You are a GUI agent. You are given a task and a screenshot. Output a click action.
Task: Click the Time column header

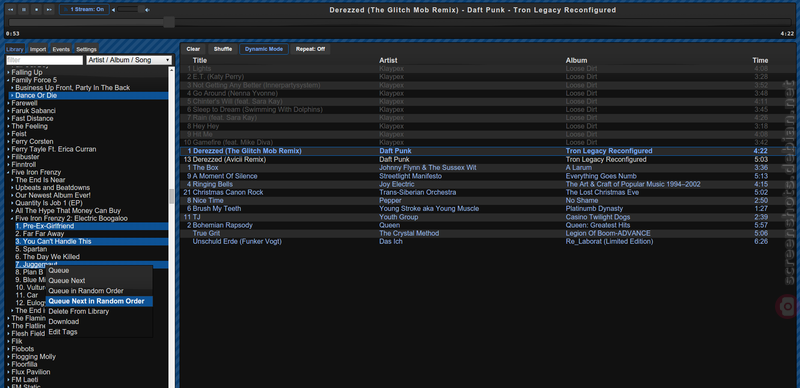[x=760, y=60]
